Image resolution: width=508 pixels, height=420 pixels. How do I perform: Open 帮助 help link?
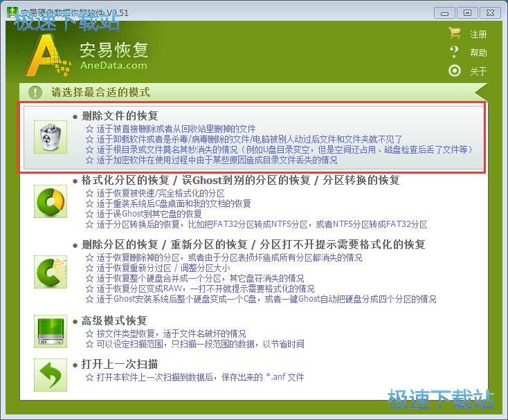click(x=478, y=53)
